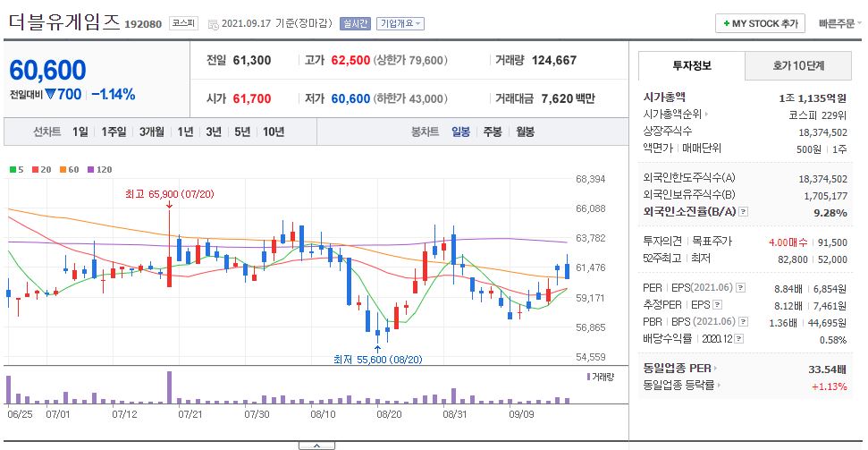
Task: Click the 거래량 value 124,667
Action: pos(554,60)
